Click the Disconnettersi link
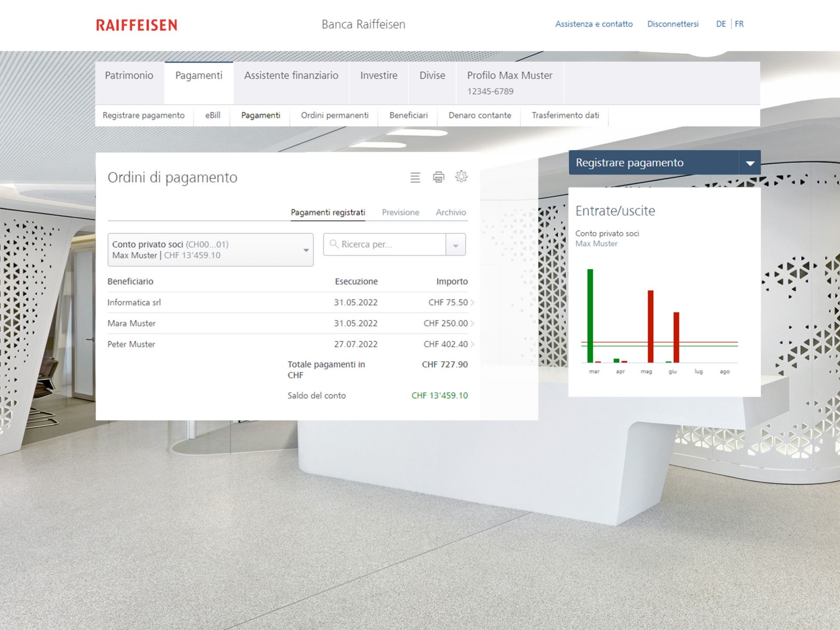 coord(672,24)
